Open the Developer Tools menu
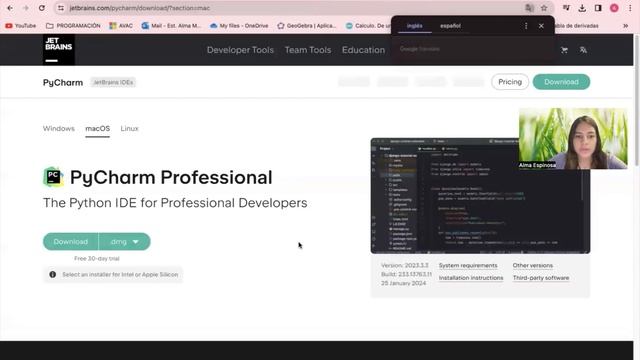This screenshot has width=640, height=360. pyautogui.click(x=240, y=50)
